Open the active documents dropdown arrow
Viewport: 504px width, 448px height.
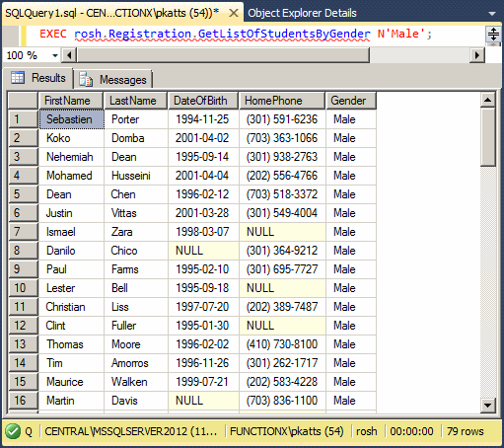(492, 14)
